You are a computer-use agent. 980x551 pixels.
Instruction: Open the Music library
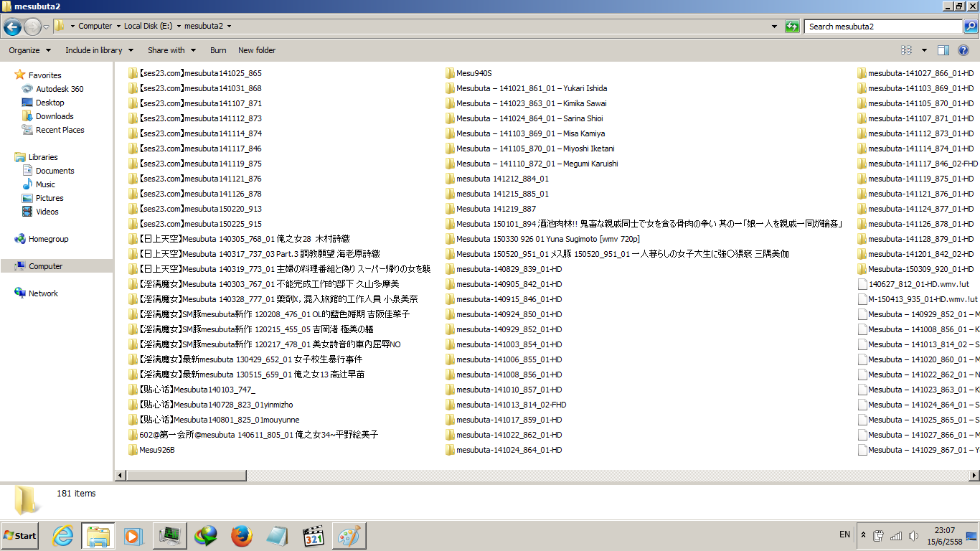click(x=45, y=184)
